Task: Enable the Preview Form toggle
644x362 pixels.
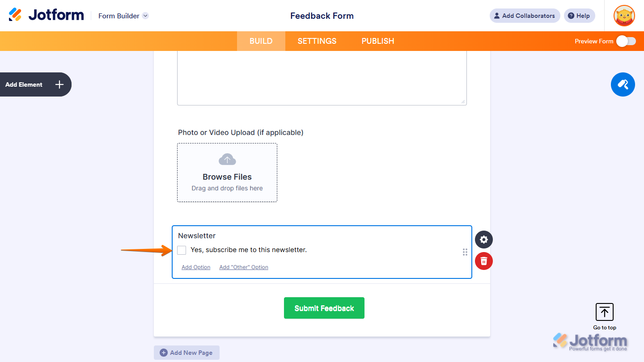Action: pos(626,41)
